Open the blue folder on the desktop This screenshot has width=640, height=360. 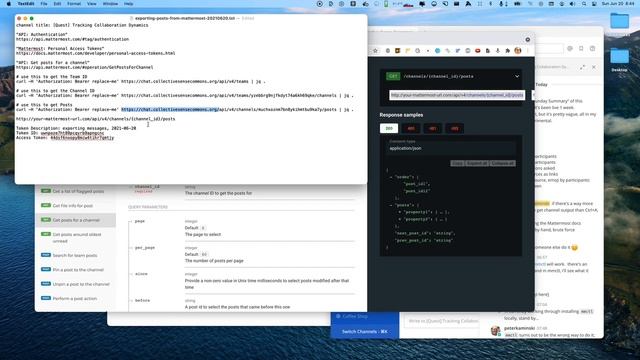pyautogui.click(x=620, y=21)
